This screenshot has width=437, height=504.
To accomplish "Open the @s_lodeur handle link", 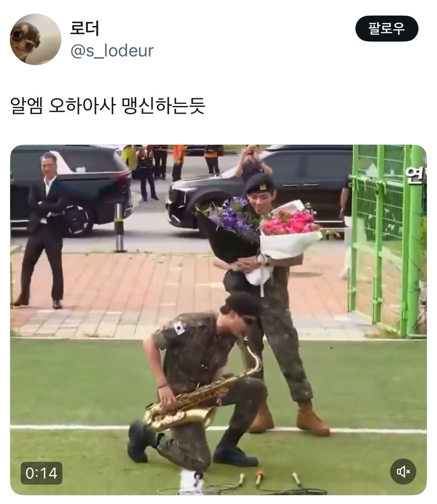I will point(112,51).
